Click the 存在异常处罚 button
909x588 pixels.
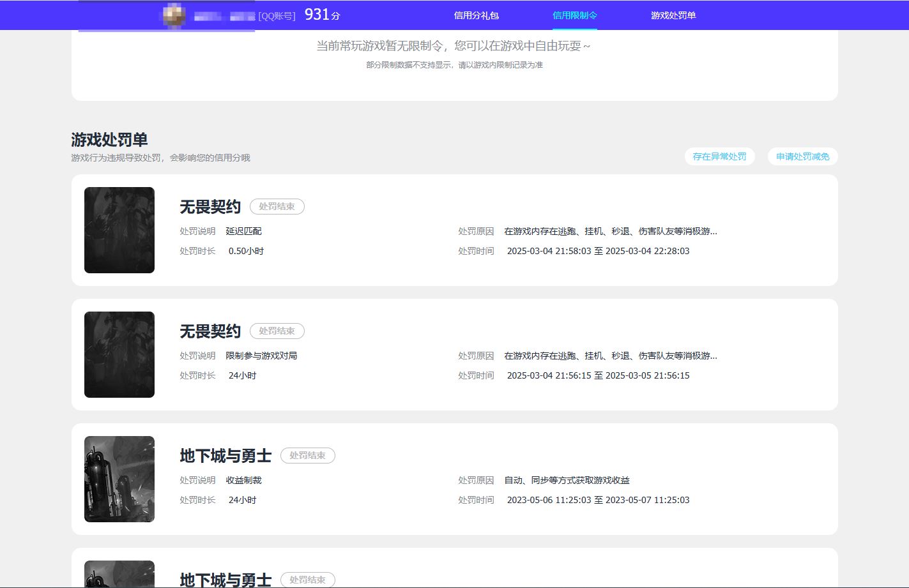719,156
